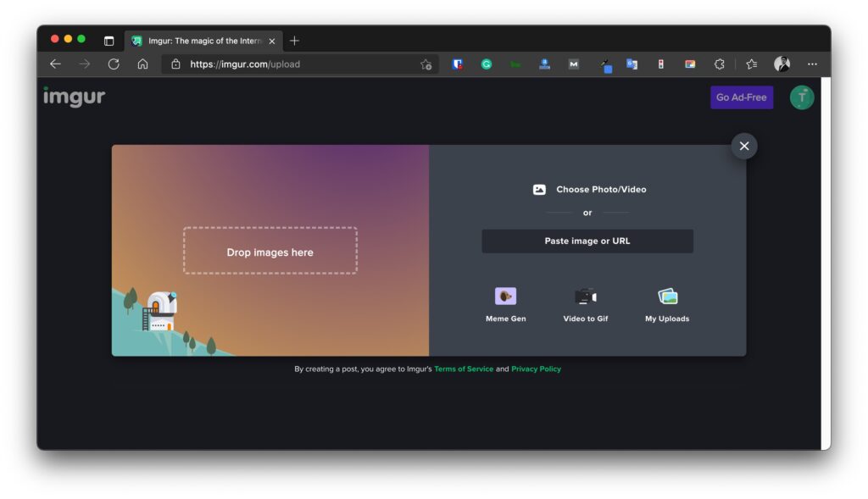
Task: Click the Grammarly extension icon
Action: click(487, 64)
